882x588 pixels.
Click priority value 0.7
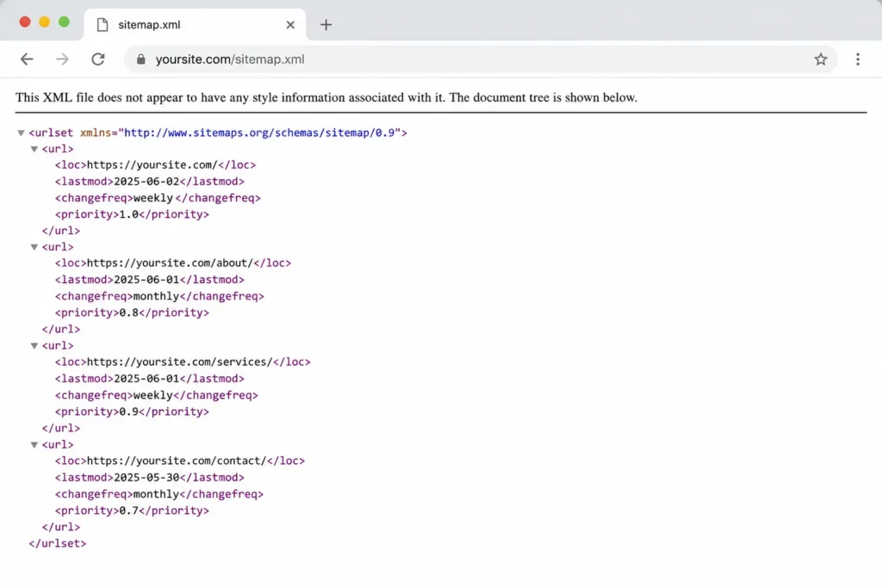129,511
